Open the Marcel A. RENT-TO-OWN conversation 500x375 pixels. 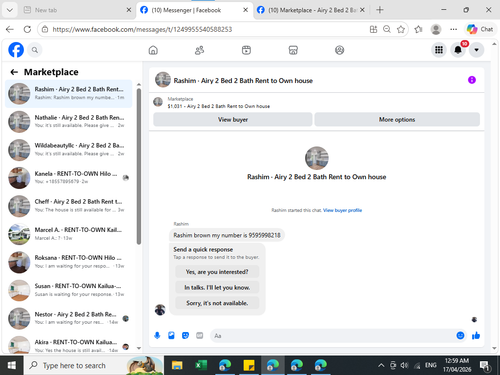(x=69, y=234)
